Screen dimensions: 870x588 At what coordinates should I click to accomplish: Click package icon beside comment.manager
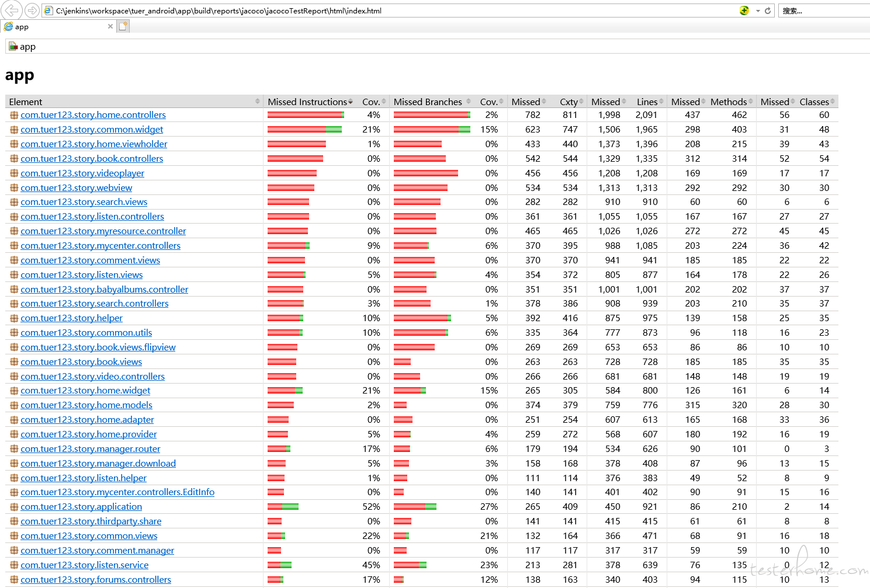click(14, 551)
